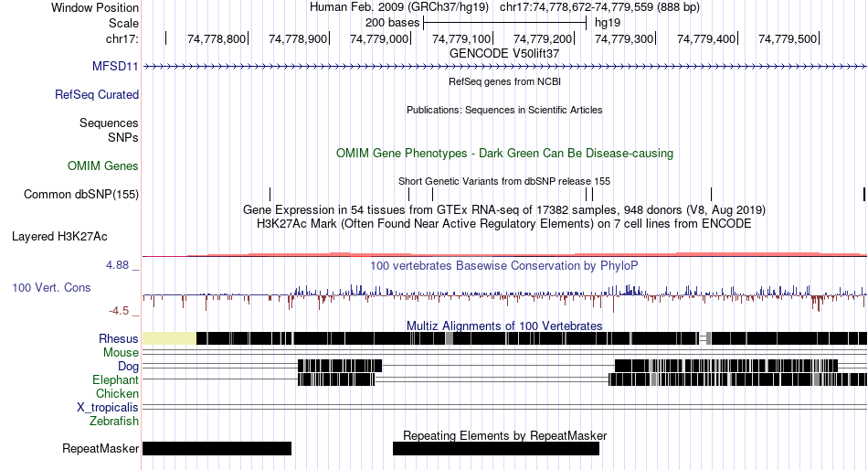Click the 74,778,900 ruler position
The image size is (868, 470).
298,38
